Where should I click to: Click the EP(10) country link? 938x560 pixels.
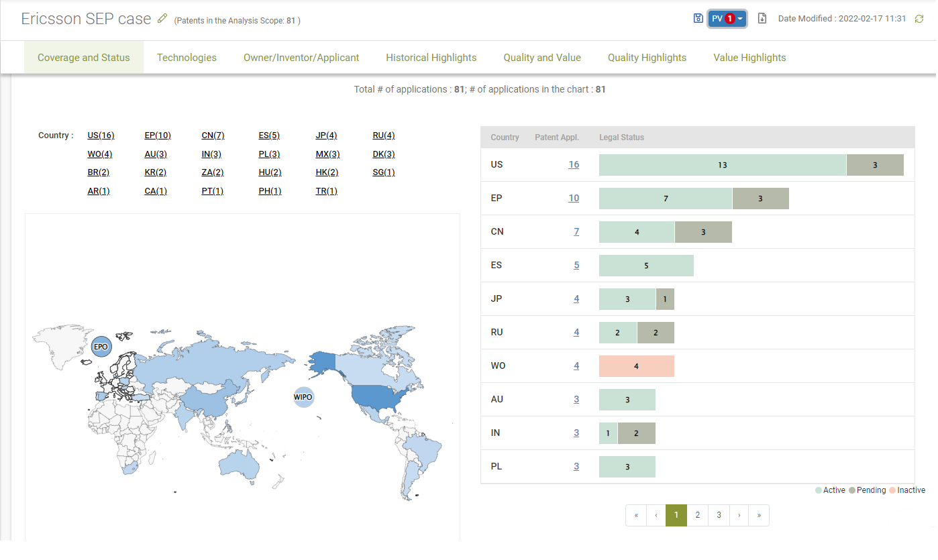tap(158, 135)
